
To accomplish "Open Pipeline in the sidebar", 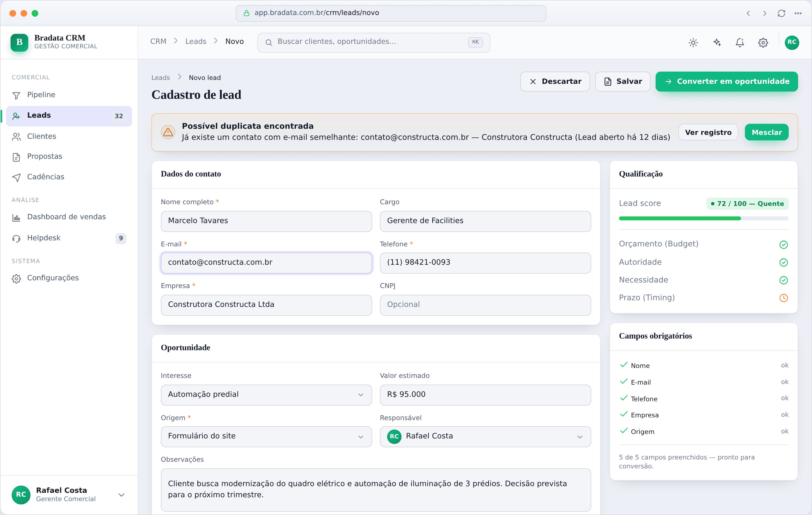I will pos(69,95).
